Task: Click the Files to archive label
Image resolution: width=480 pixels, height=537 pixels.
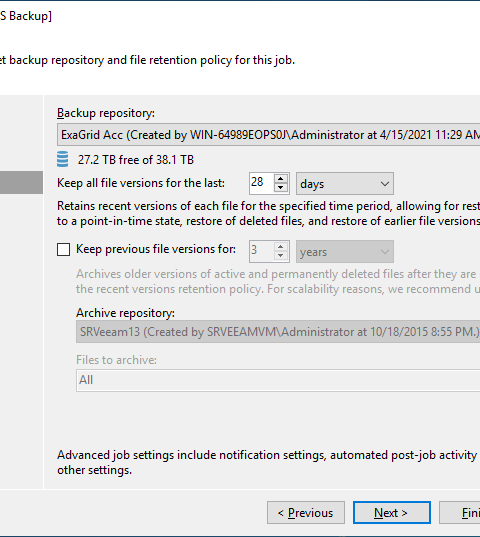Action: pyautogui.click(x=116, y=360)
